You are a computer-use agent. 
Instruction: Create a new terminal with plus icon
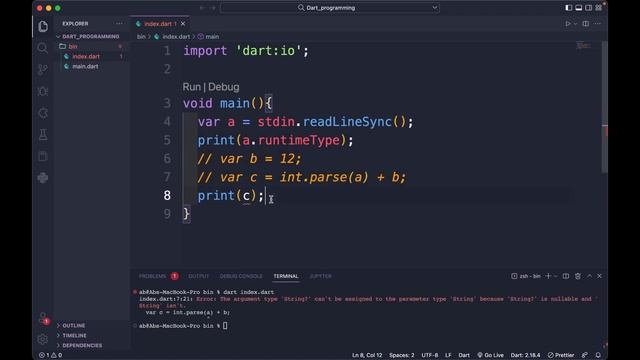[549, 276]
